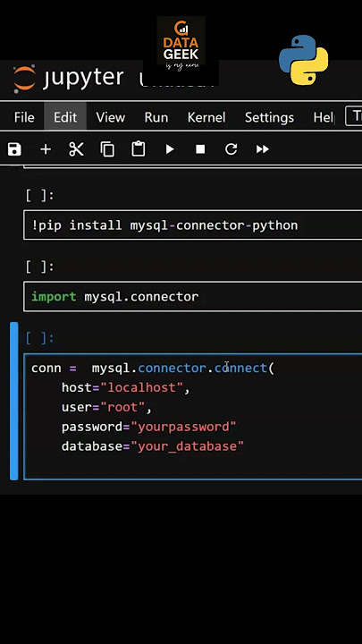Image resolution: width=362 pixels, height=644 pixels.
Task: Open the Help menu
Action: 324,117
